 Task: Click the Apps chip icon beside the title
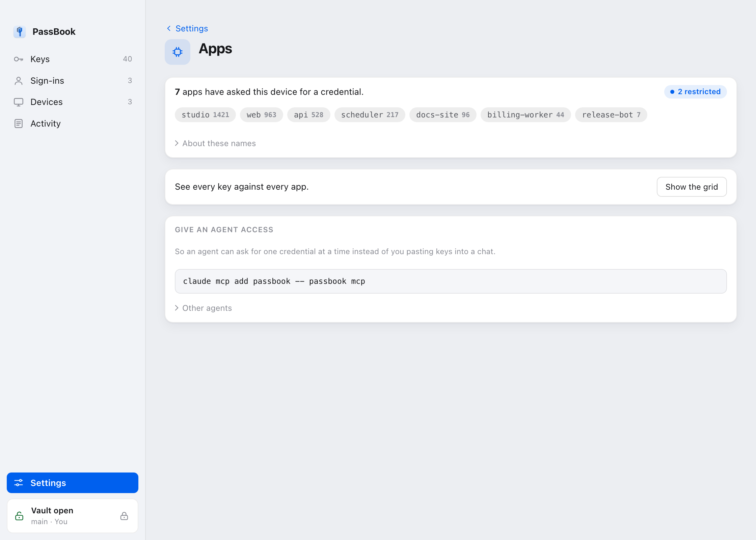pos(178,52)
